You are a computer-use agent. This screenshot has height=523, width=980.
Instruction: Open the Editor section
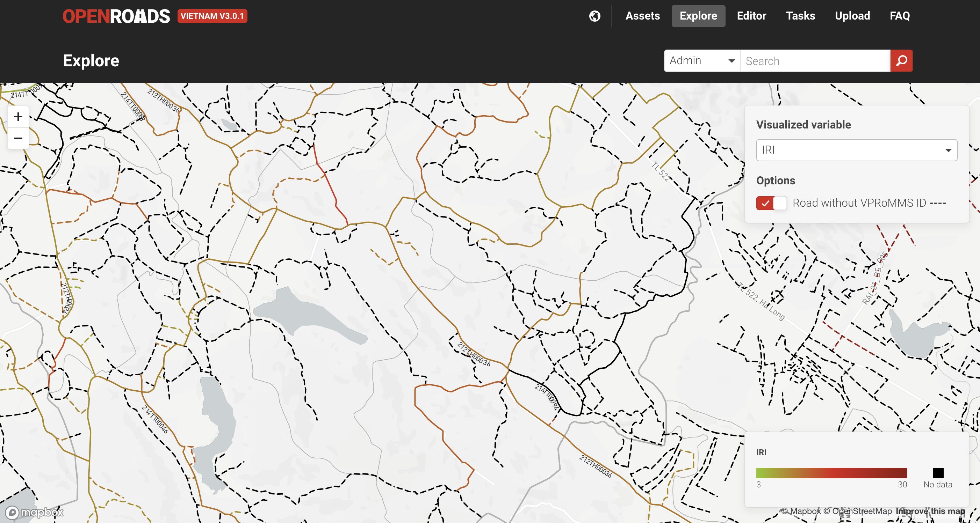pyautogui.click(x=751, y=15)
